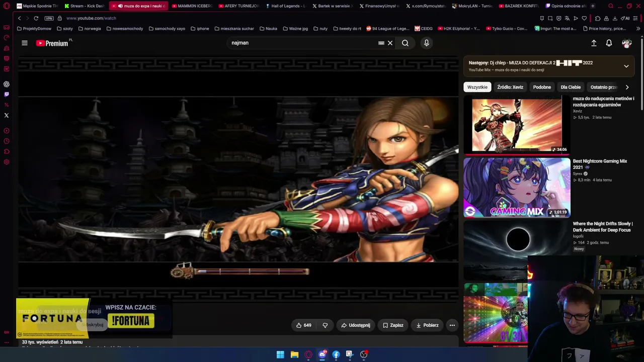Like the video with 649 likes
This screenshot has width=644, height=362.
tap(304, 325)
